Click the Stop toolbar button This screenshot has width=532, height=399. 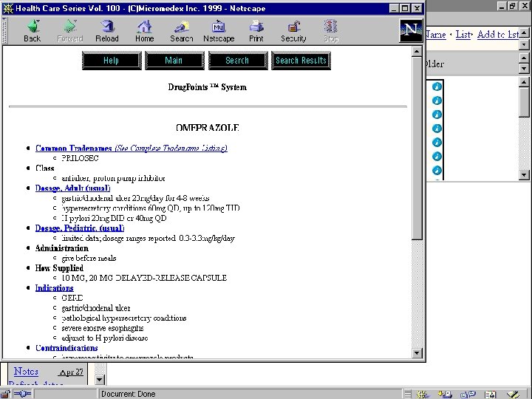pos(331,31)
